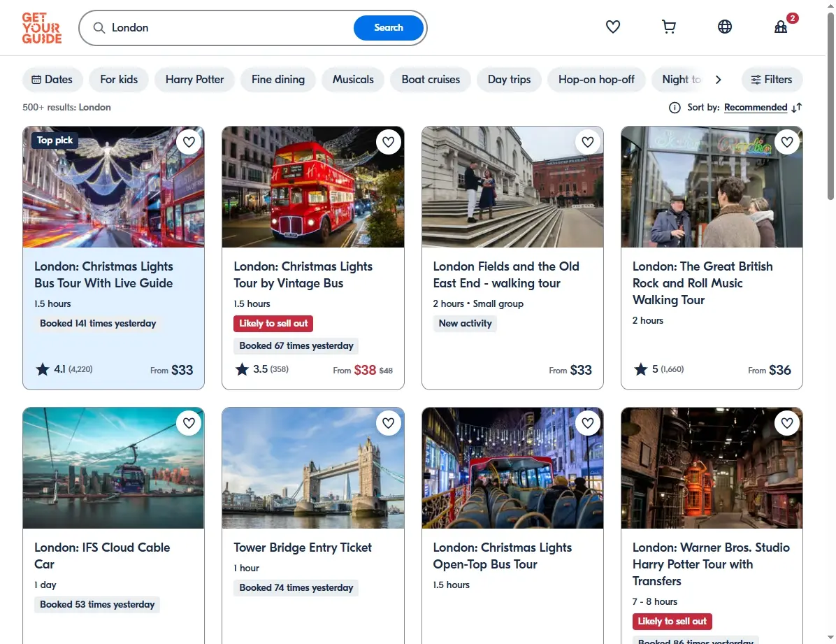The width and height of the screenshot is (836, 644).
Task: Open the wishlist heart in header
Action: (612, 27)
